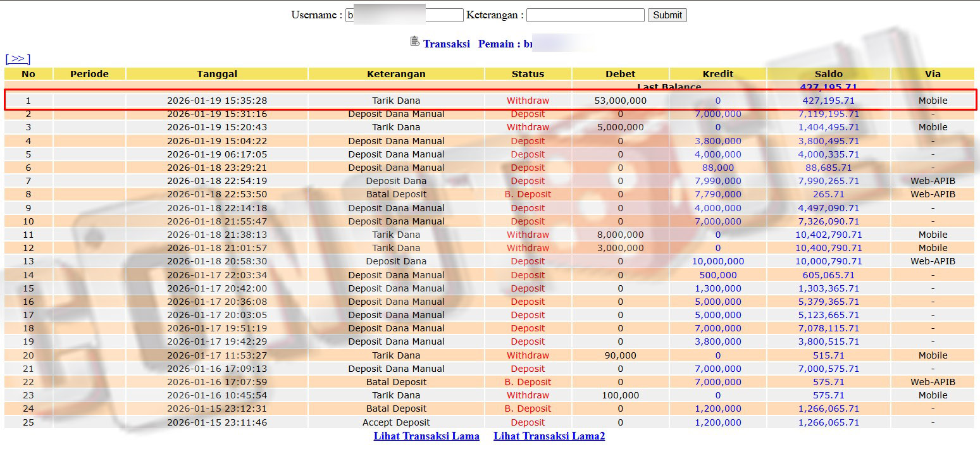Viewport: 980px width, 461px height.
Task: Click the date 2026-01-17 11:53:27
Action: [217, 355]
